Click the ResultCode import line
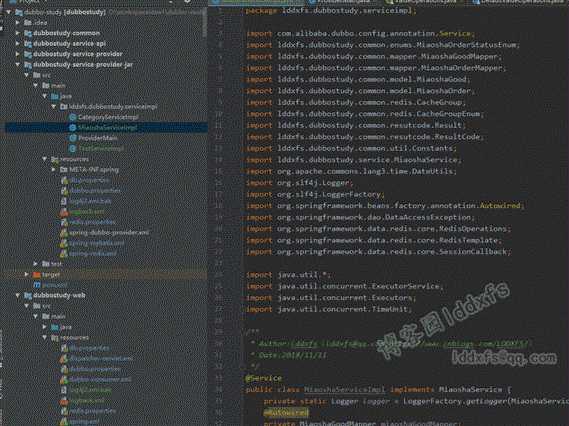This screenshot has height=426, width=569. tap(365, 137)
